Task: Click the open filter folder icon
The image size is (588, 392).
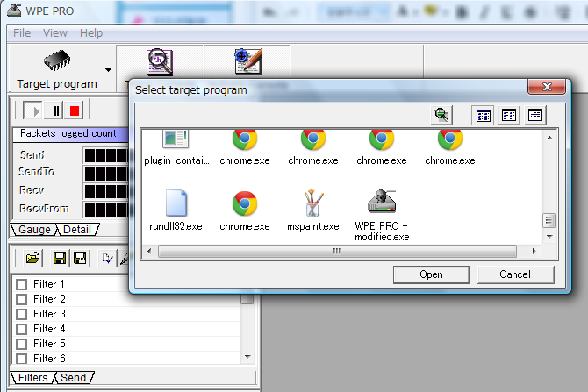Action: [32, 258]
